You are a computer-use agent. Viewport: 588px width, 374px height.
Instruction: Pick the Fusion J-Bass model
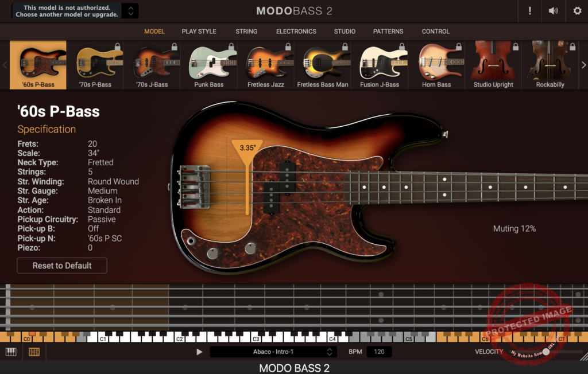point(380,65)
